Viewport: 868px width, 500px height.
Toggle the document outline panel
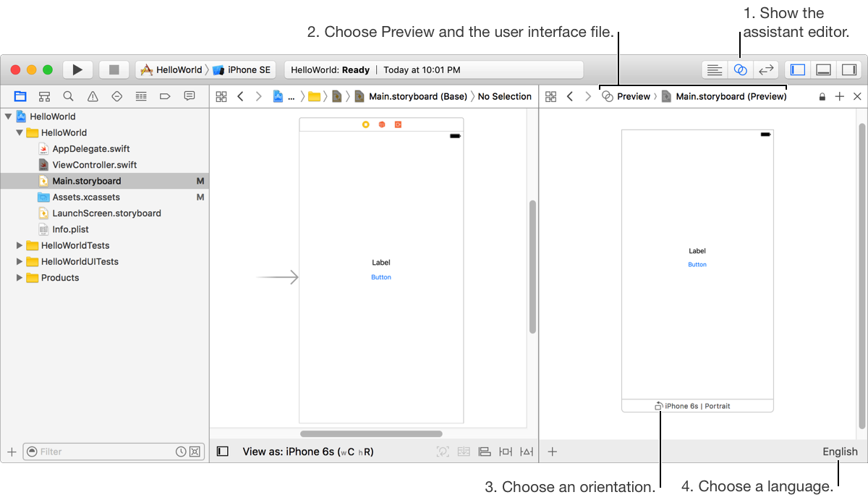point(223,452)
